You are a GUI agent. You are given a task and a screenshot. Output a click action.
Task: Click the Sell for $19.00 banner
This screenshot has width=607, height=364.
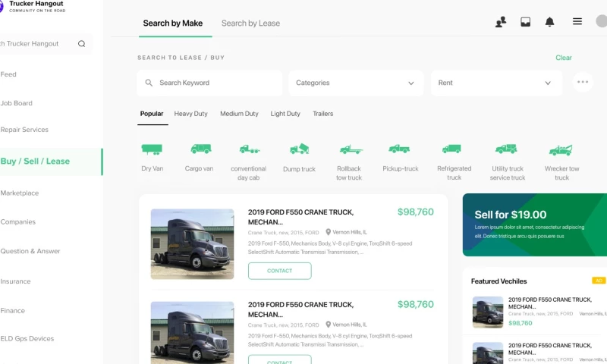[x=535, y=224]
